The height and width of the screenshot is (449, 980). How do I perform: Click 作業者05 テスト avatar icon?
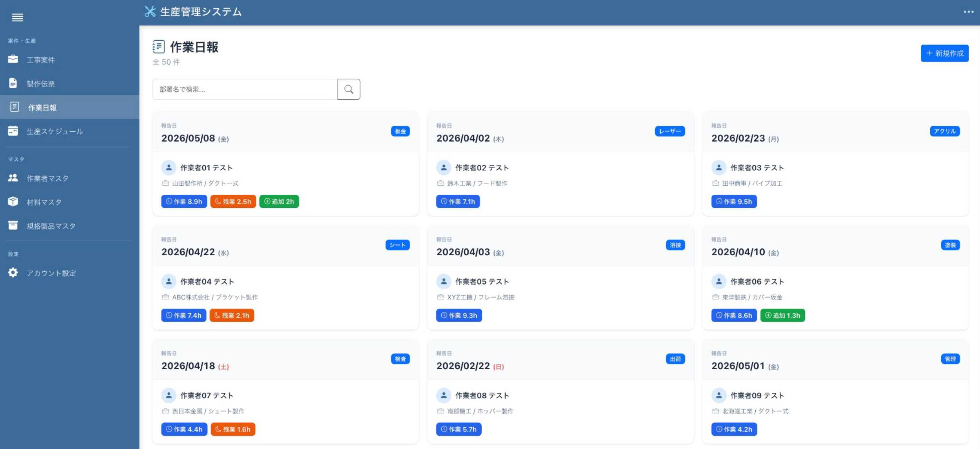tap(444, 282)
